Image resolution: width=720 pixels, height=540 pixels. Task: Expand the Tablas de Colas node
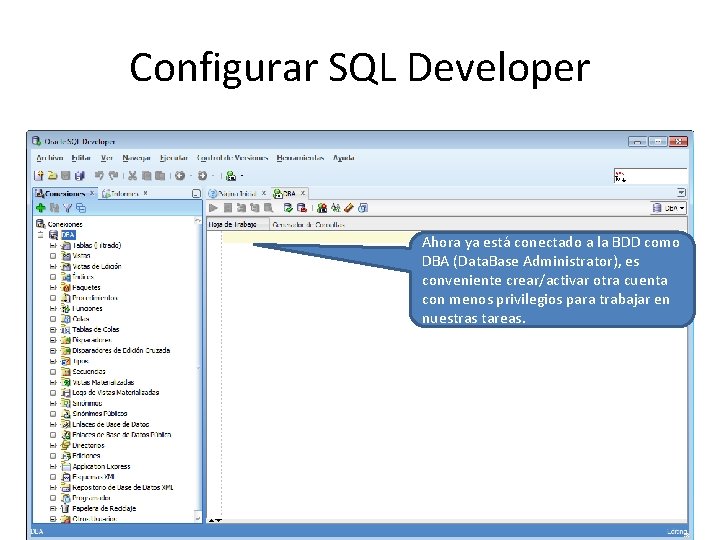click(x=53, y=329)
